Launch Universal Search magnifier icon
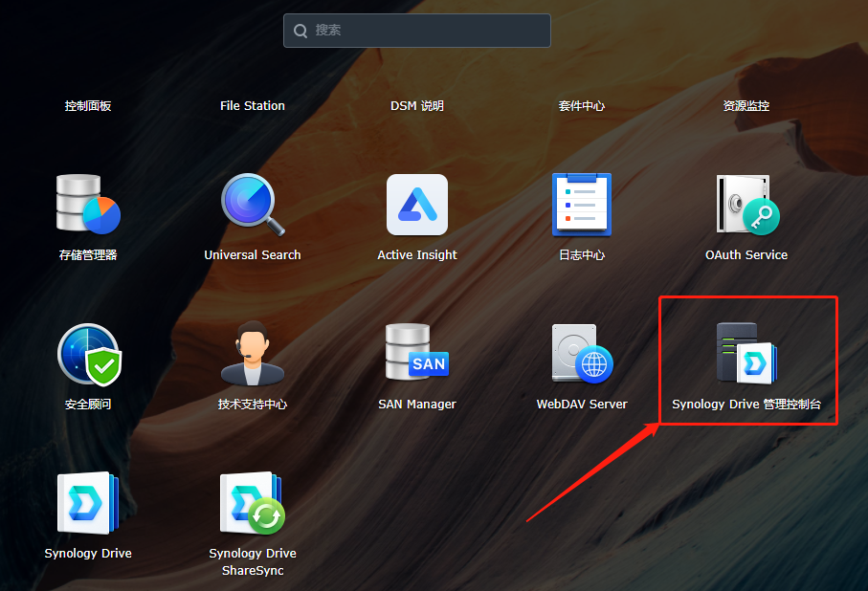This screenshot has height=591, width=868. pyautogui.click(x=253, y=205)
